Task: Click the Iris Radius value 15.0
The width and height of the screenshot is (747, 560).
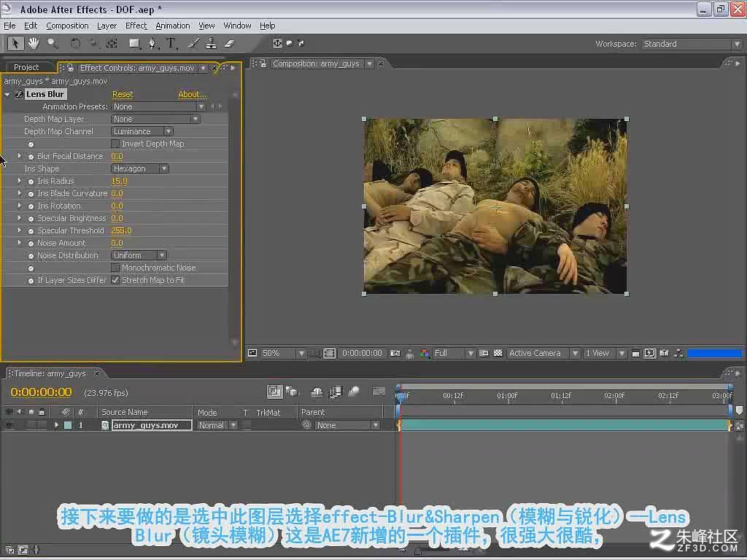Action: 119,181
